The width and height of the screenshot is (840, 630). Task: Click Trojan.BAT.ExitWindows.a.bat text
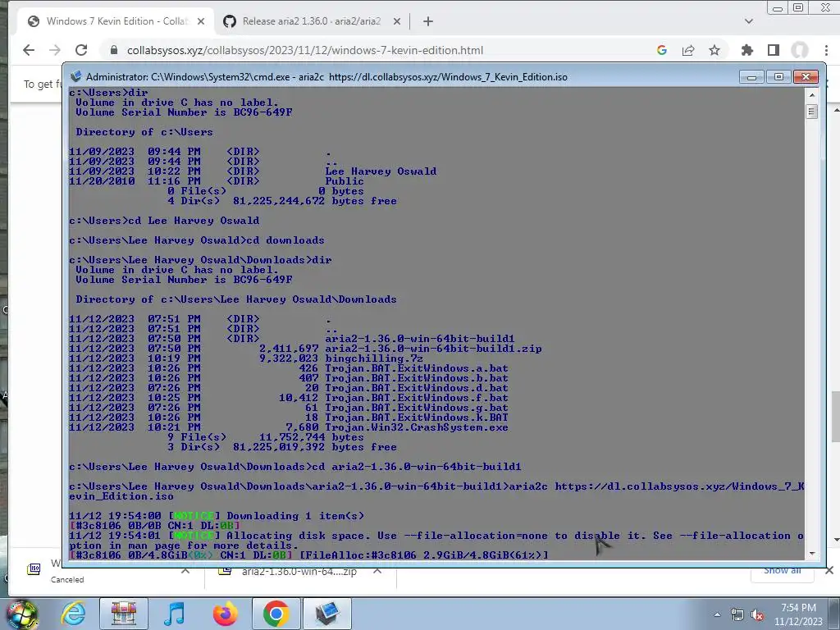click(x=416, y=368)
